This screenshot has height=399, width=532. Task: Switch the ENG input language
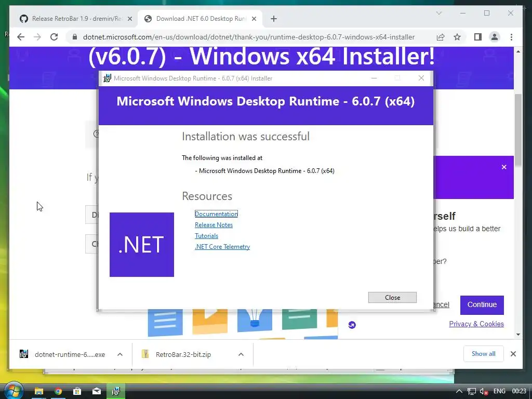point(499,391)
